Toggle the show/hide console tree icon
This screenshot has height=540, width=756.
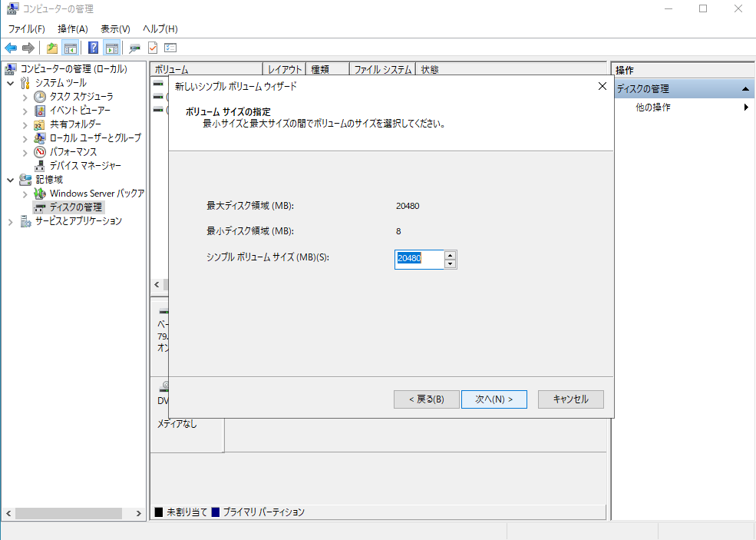click(x=70, y=48)
